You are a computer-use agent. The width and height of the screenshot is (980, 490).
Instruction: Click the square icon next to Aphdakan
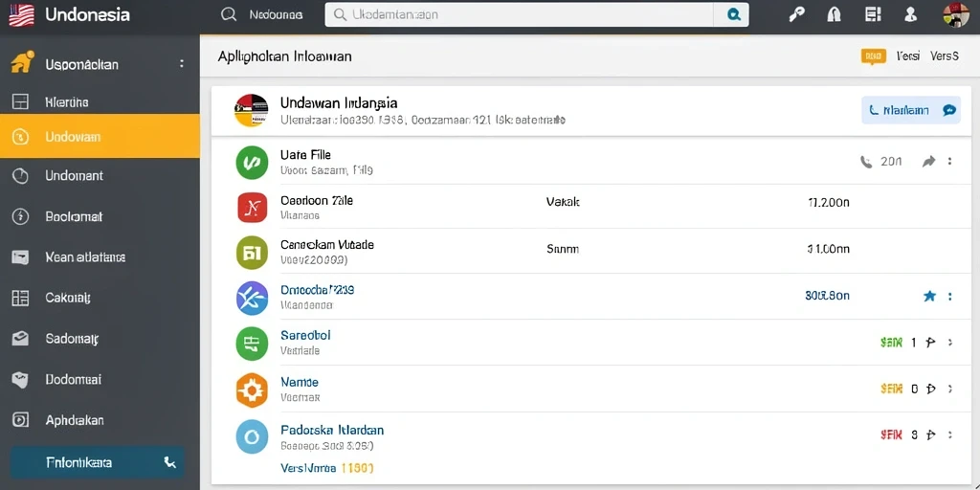point(21,420)
